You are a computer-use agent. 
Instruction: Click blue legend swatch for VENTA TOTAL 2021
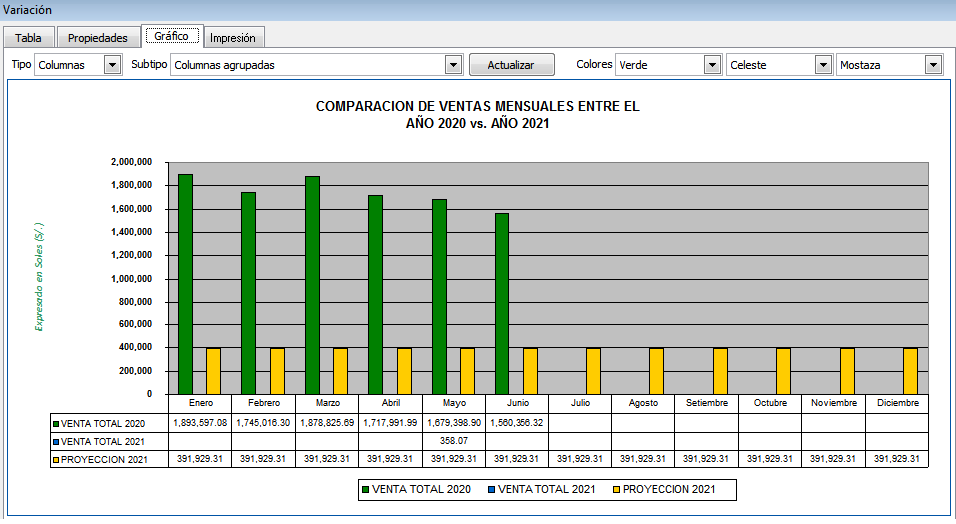491,489
